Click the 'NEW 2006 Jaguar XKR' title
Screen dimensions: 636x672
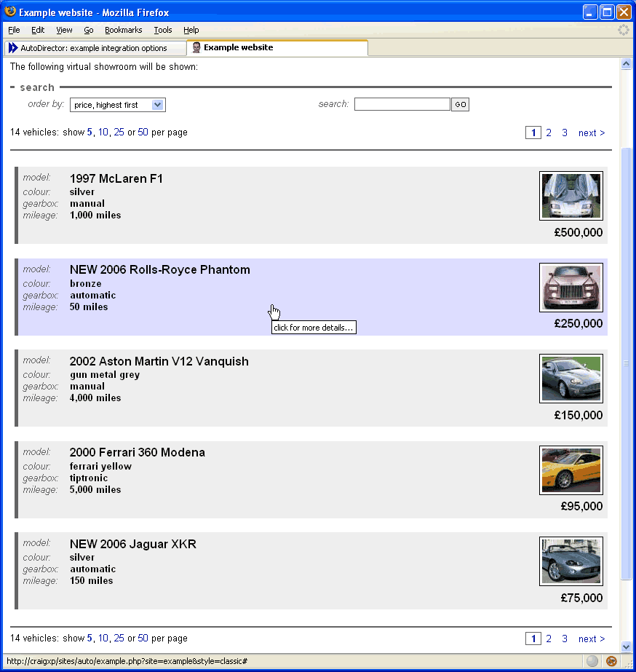coord(132,544)
